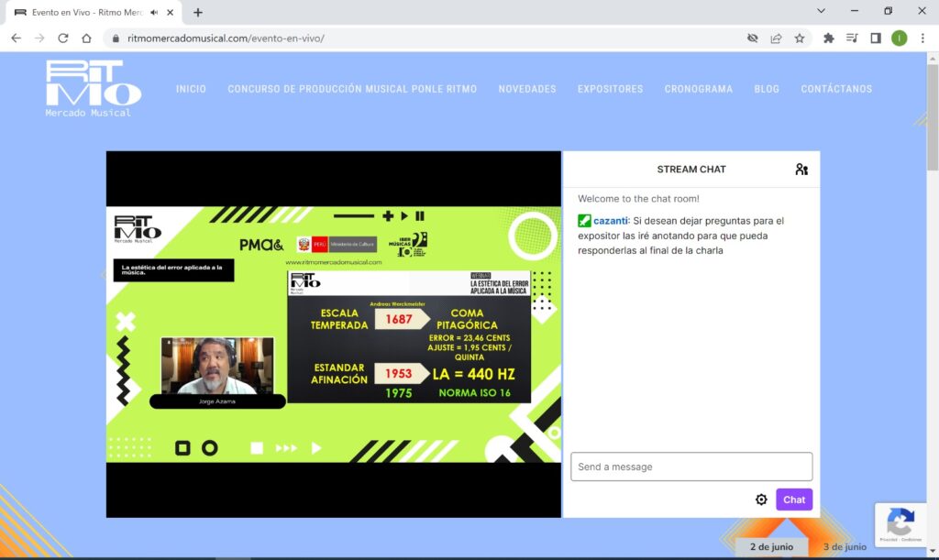Mute the tab via speaker icon
This screenshot has height=560, width=939.
click(154, 13)
